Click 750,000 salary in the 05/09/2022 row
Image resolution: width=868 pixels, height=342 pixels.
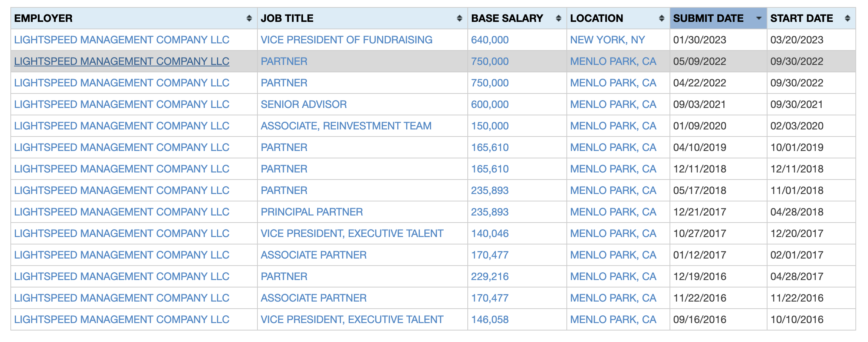(490, 61)
